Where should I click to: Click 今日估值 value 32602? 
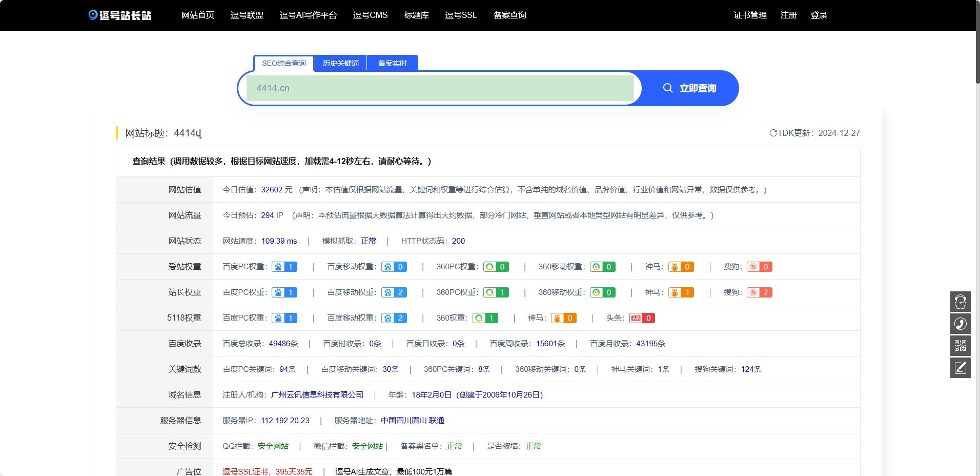coord(272,189)
